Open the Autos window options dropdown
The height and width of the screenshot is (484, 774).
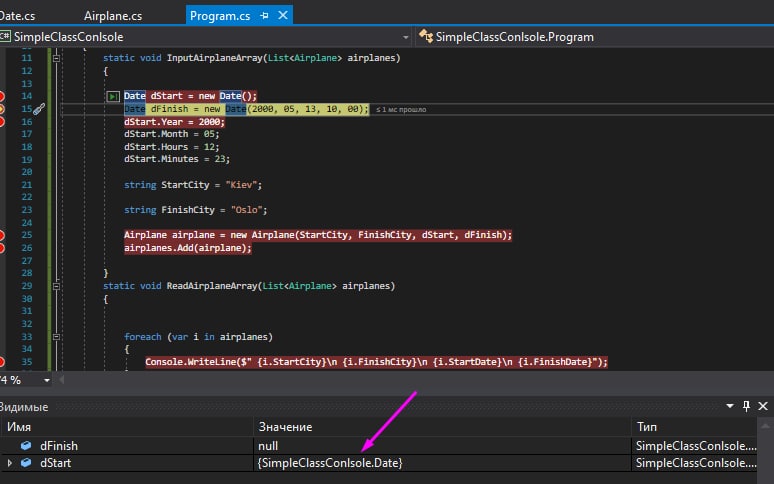click(x=730, y=406)
